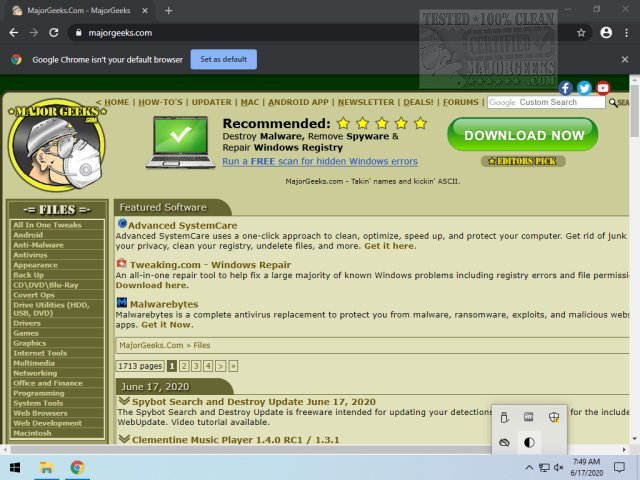The height and width of the screenshot is (480, 640).
Task: Click the Malwarebytes blue icon
Action: point(122,302)
